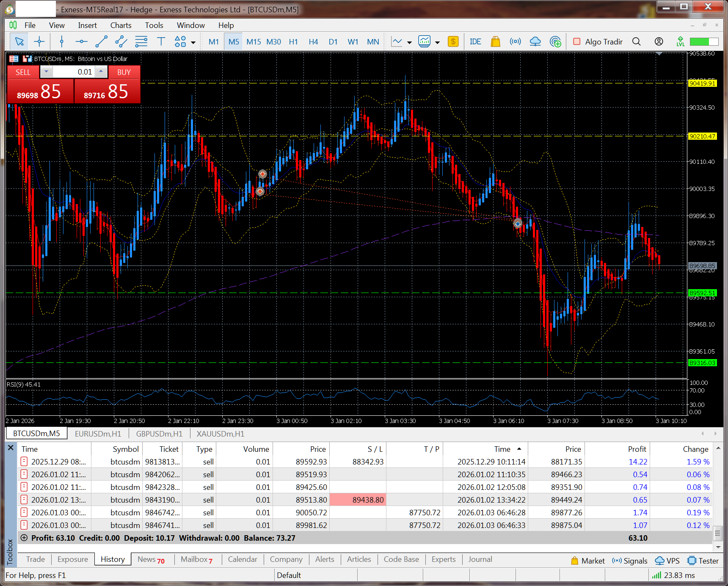The image size is (728, 586).
Task: Switch chart to M1 timeframe
Action: [x=214, y=41]
